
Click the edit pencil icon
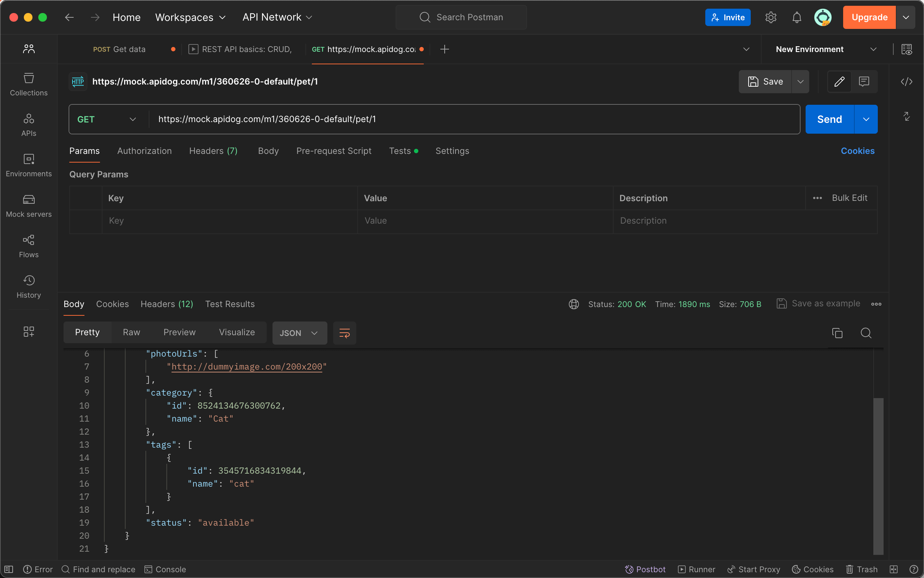pyautogui.click(x=839, y=81)
